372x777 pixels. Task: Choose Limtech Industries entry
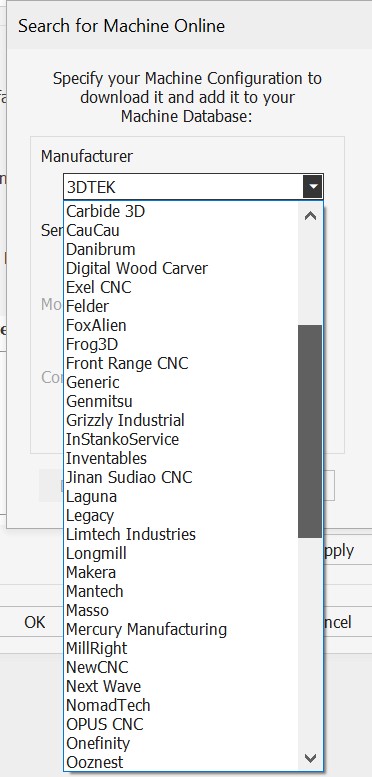[182, 534]
